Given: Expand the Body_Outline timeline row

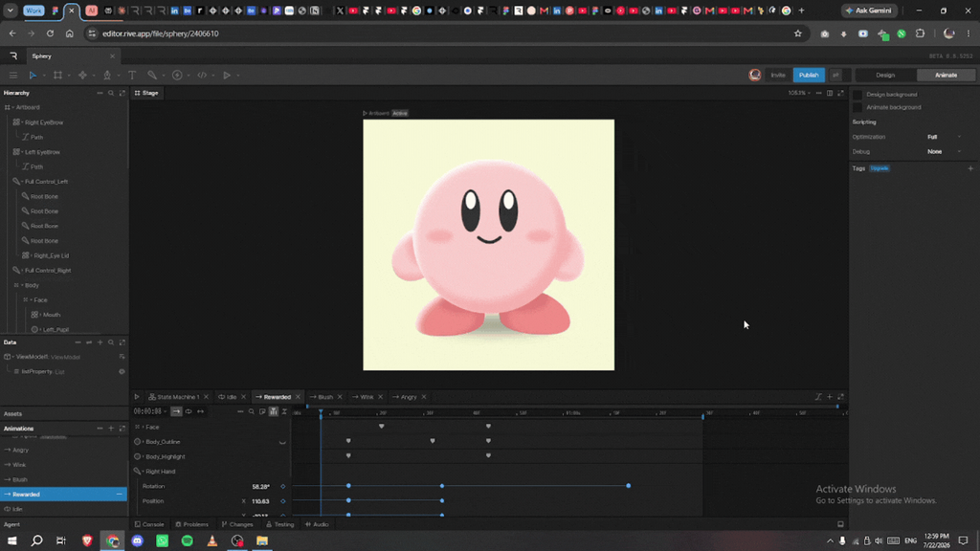Looking at the screenshot, I should point(144,442).
